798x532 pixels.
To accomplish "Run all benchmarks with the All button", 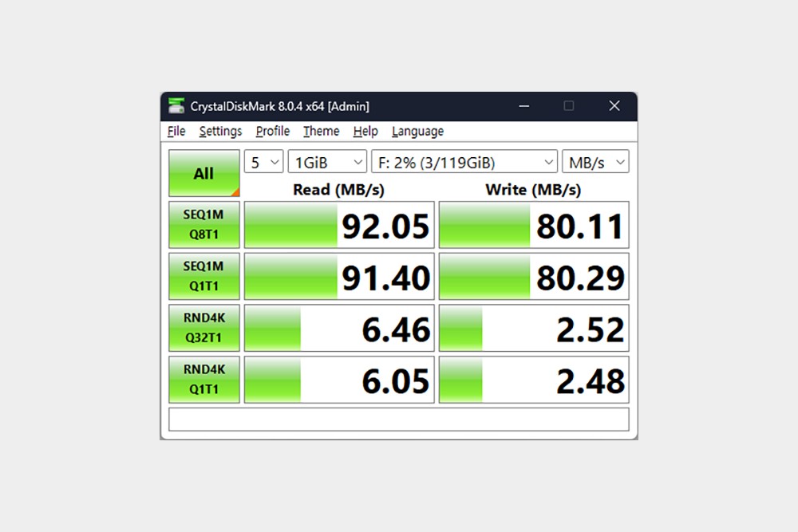I will (204, 173).
